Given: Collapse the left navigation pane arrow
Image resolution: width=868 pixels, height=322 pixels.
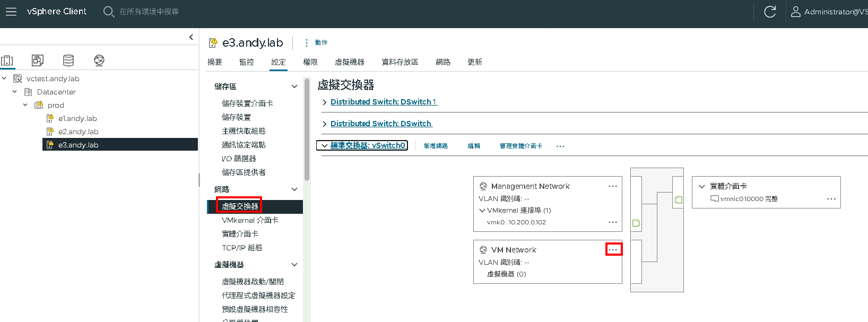Looking at the screenshot, I should 191,37.
